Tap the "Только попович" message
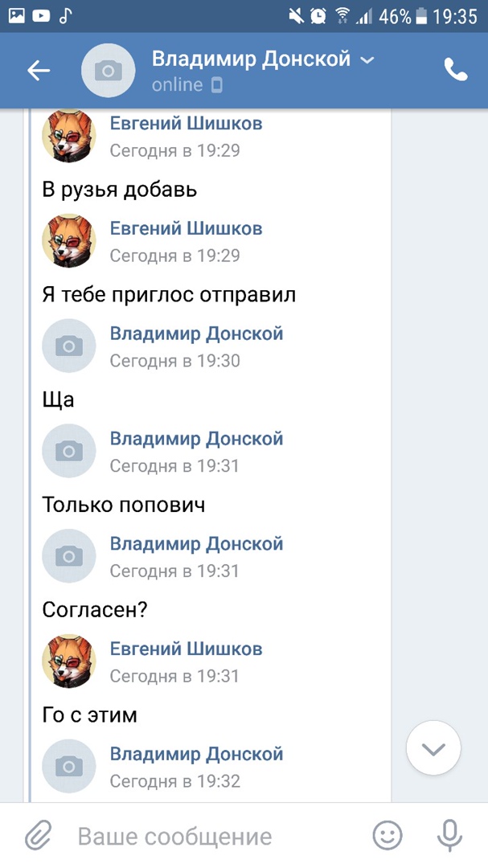 [124, 505]
